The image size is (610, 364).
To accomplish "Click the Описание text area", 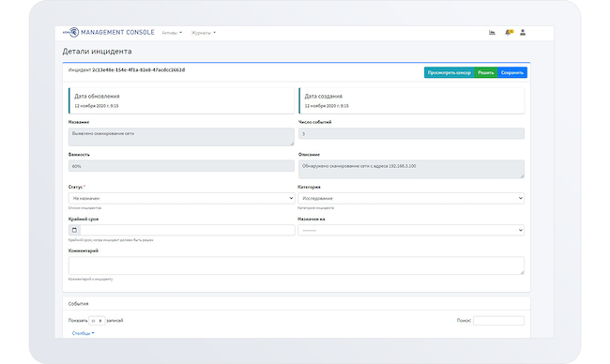I will tap(411, 169).
